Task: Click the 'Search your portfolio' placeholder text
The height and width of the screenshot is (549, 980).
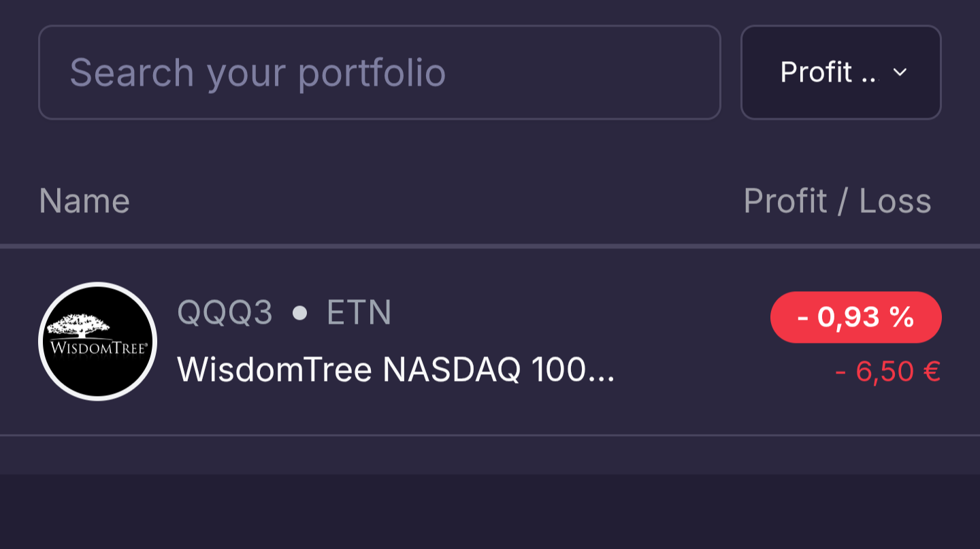Action: point(257,72)
